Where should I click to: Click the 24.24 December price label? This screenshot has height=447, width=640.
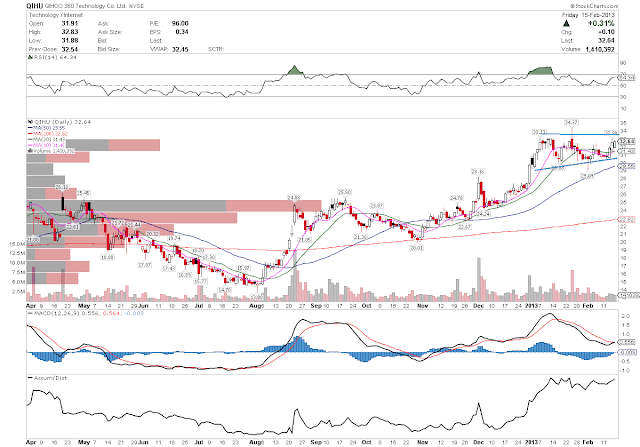(x=483, y=213)
